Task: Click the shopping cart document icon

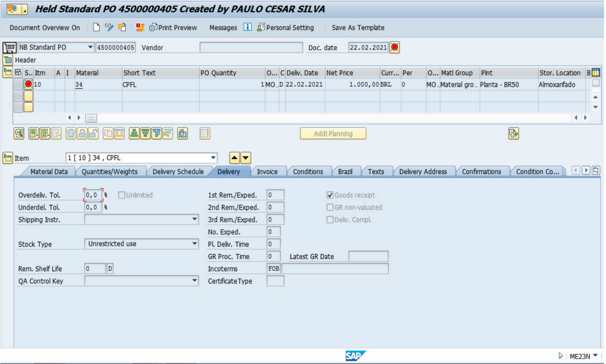Action: coord(9,47)
